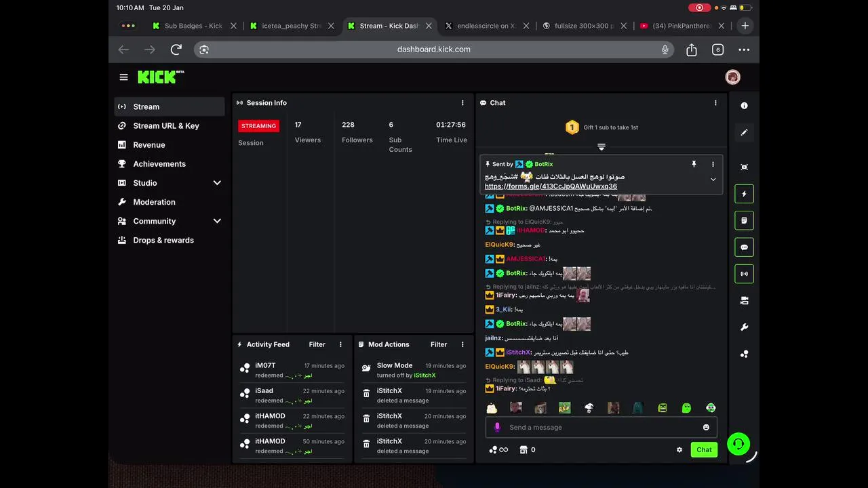
Task: Select Stream in the sidebar
Action: click(170, 106)
